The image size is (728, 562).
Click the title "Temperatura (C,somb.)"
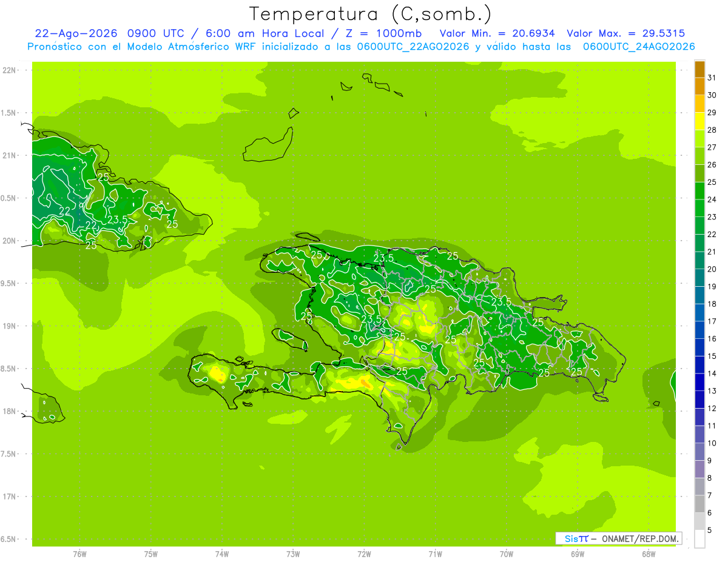click(x=370, y=14)
